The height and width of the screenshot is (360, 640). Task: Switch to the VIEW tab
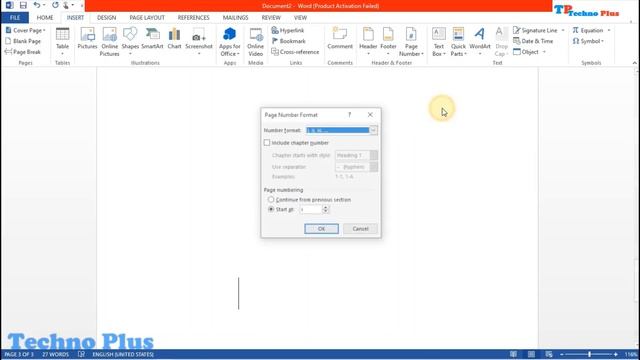click(300, 18)
